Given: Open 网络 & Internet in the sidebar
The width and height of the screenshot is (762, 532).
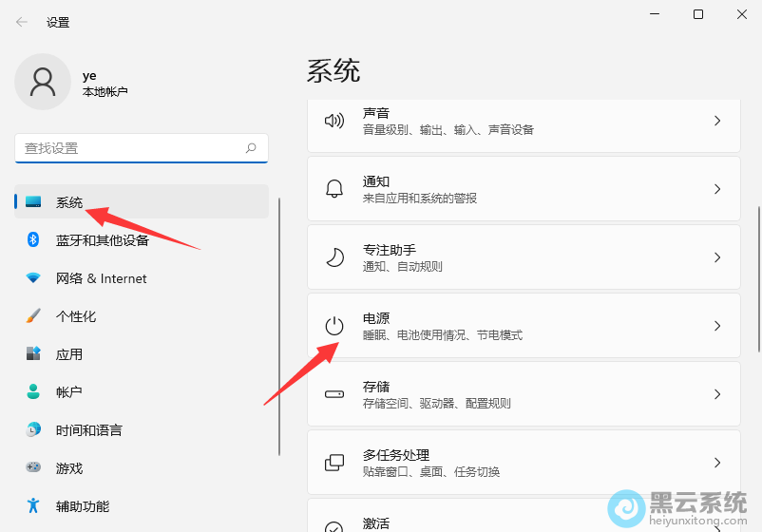Looking at the screenshot, I should tap(101, 278).
